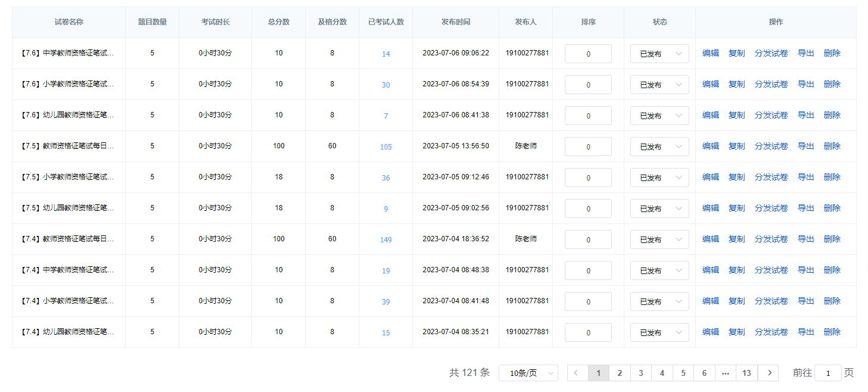Click 分发试卷 for row published 2023-07-06 08:41:38
The image size is (868, 392).
(x=771, y=115)
